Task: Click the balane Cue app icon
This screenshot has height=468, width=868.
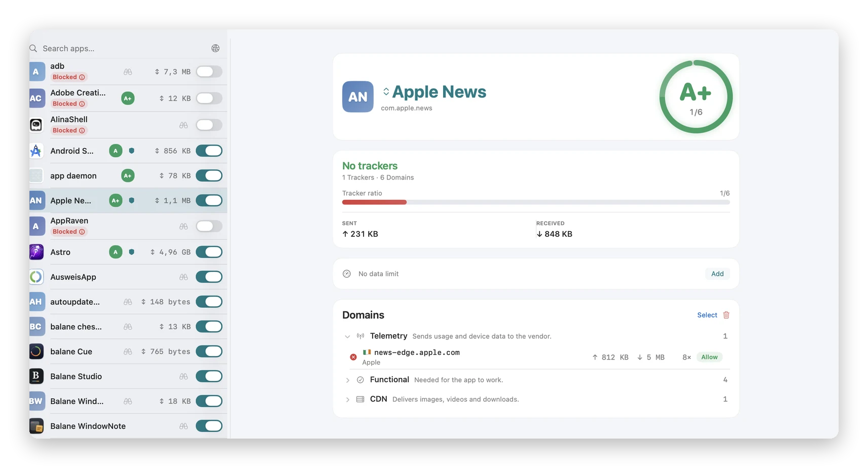Action: tap(37, 351)
